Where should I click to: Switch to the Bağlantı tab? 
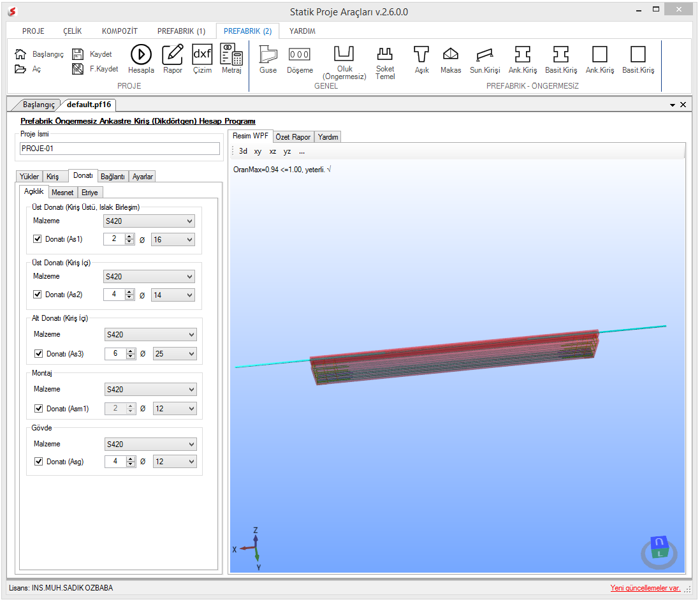pyautogui.click(x=112, y=177)
